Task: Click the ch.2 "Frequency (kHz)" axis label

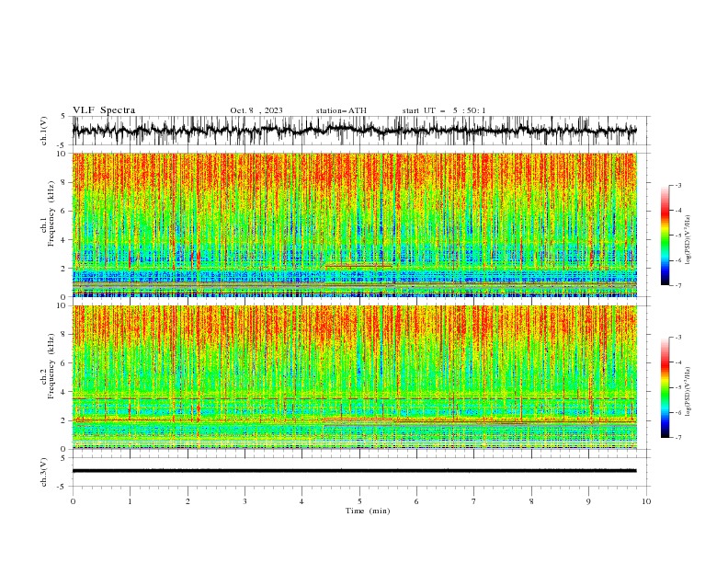Action: tap(51, 366)
